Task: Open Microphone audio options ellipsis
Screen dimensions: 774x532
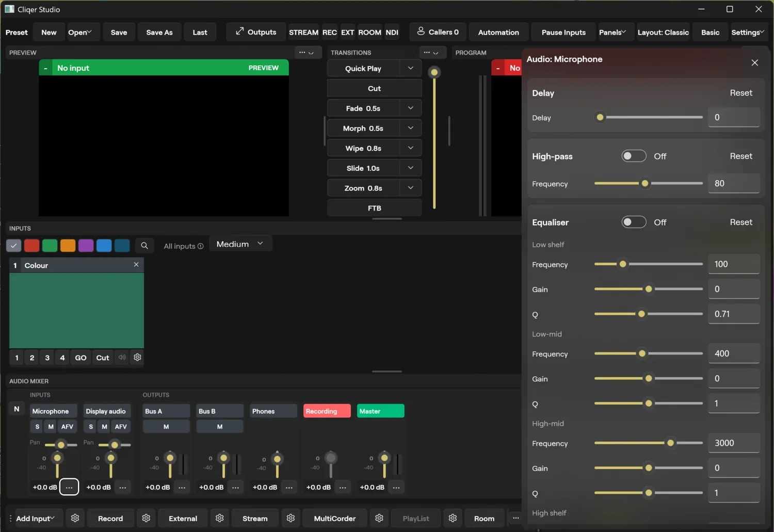Action: [69, 487]
